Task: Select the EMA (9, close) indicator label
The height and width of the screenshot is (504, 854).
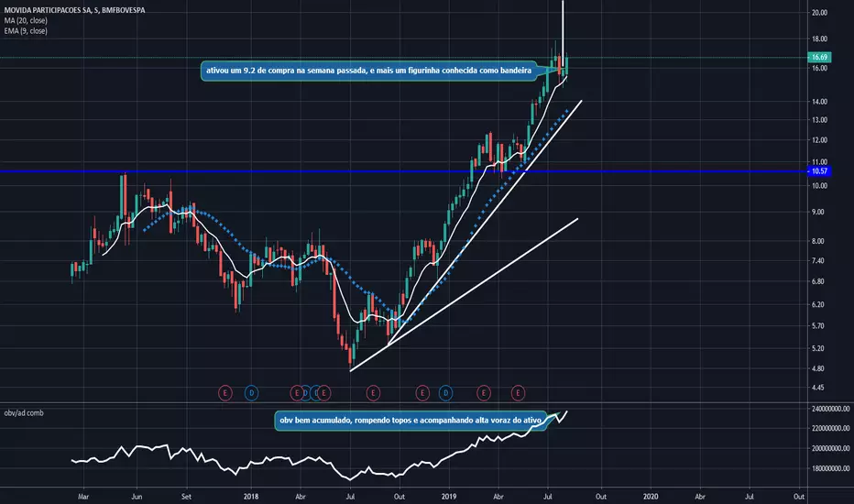Action: coord(26,31)
